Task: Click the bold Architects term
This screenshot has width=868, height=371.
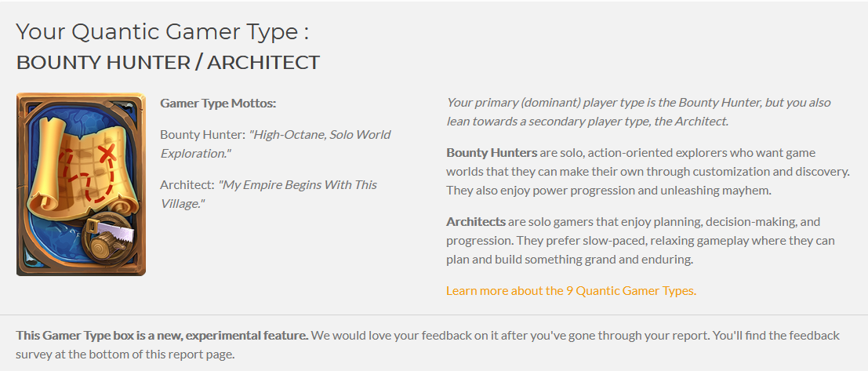Action: pos(475,222)
